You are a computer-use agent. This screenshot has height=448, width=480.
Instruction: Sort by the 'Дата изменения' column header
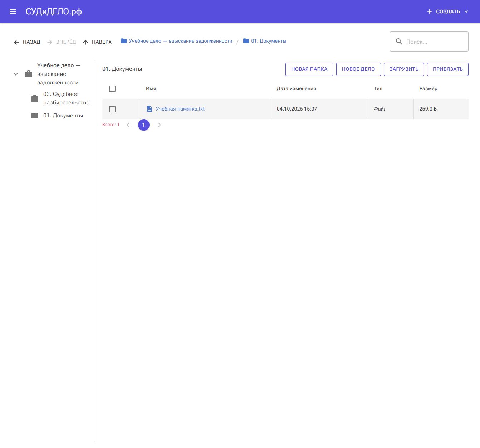pyautogui.click(x=297, y=88)
